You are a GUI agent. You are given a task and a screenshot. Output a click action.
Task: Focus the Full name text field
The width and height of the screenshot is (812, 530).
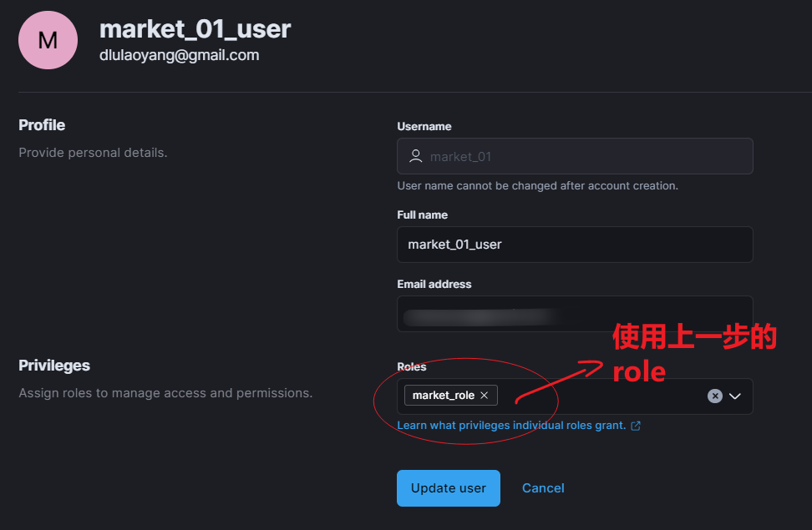[575, 245]
